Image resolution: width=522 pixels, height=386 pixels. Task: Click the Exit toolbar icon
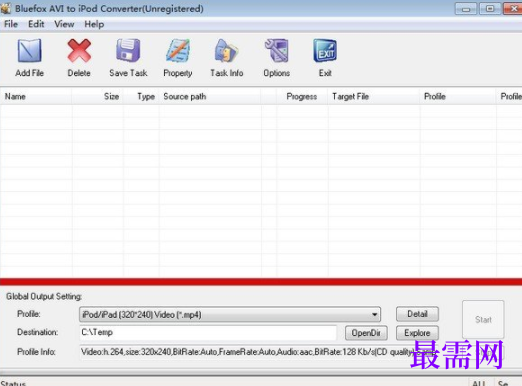click(325, 51)
